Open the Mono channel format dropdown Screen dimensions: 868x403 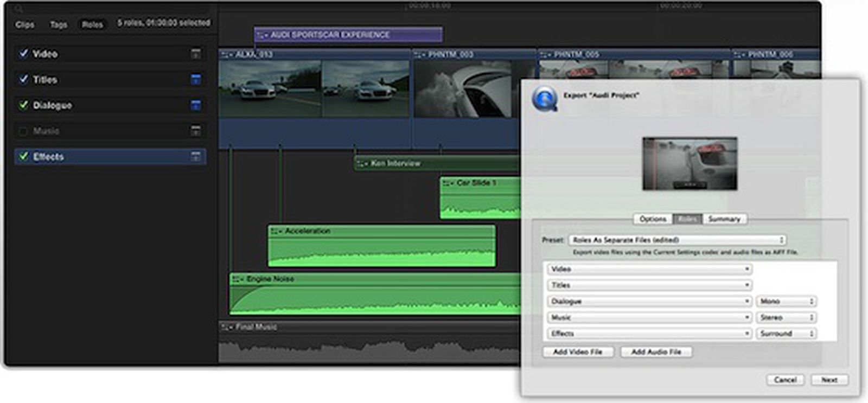[786, 301]
